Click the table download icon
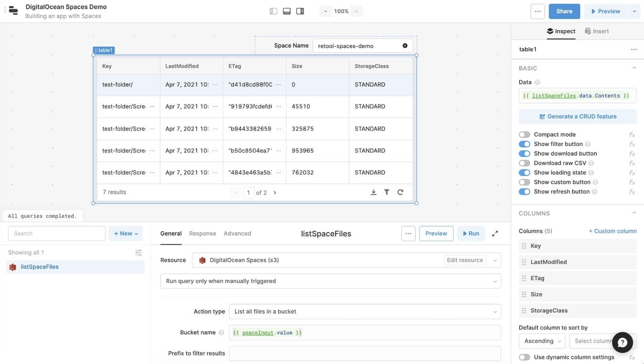The height and width of the screenshot is (364, 644). 374,192
